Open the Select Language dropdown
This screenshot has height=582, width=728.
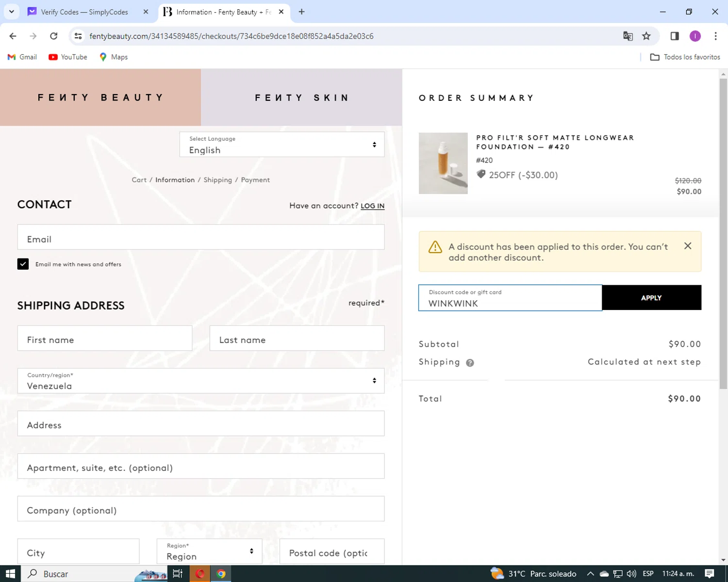click(x=282, y=145)
